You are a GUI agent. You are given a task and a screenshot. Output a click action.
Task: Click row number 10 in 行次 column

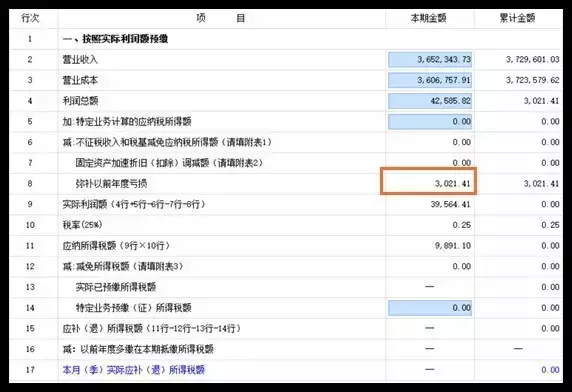pos(30,225)
